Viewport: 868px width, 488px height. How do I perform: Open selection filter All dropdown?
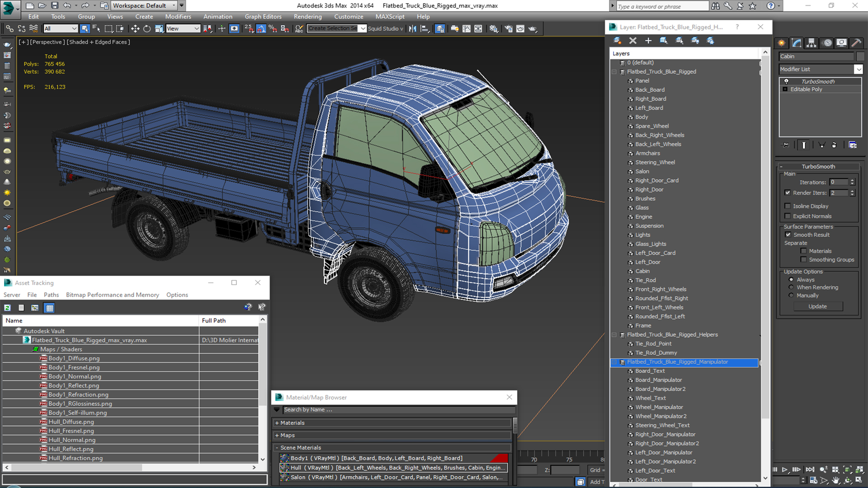[x=61, y=28]
